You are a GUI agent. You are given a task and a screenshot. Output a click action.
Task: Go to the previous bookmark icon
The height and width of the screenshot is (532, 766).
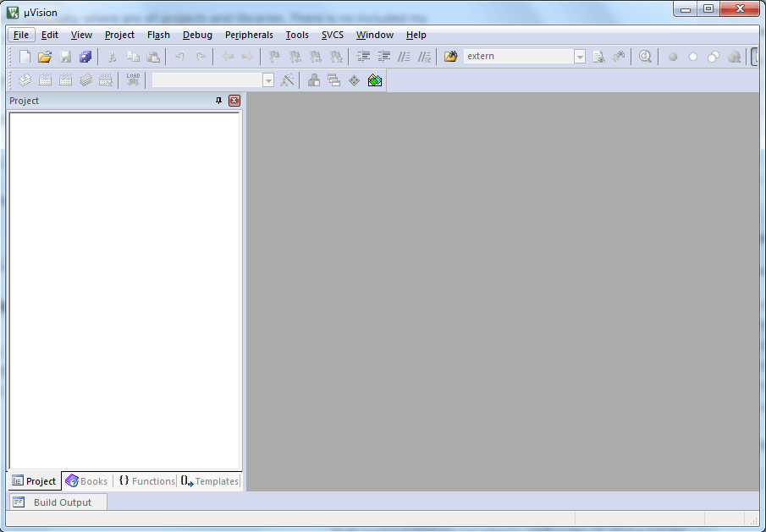coord(295,57)
